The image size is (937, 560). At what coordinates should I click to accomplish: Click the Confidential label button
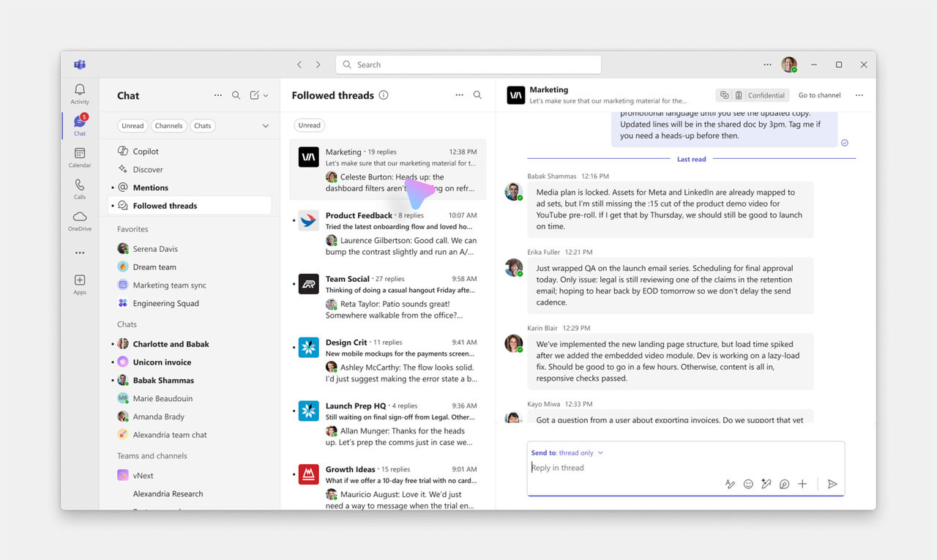coord(761,95)
